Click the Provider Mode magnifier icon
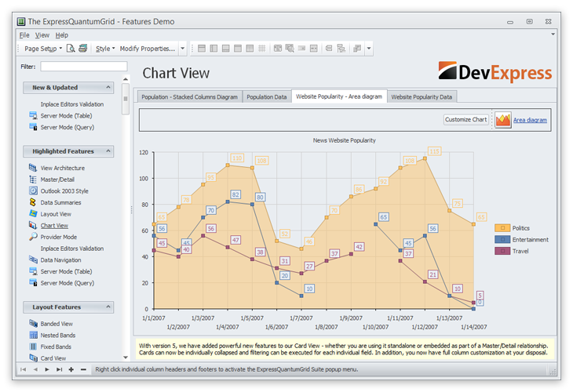 click(33, 237)
